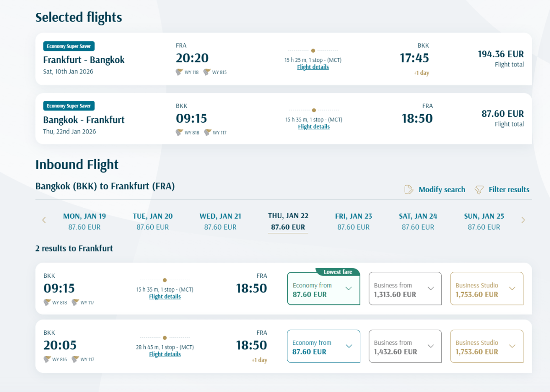550x392 pixels.
Task: Show earlier dates with left arrow
Action: (x=44, y=221)
